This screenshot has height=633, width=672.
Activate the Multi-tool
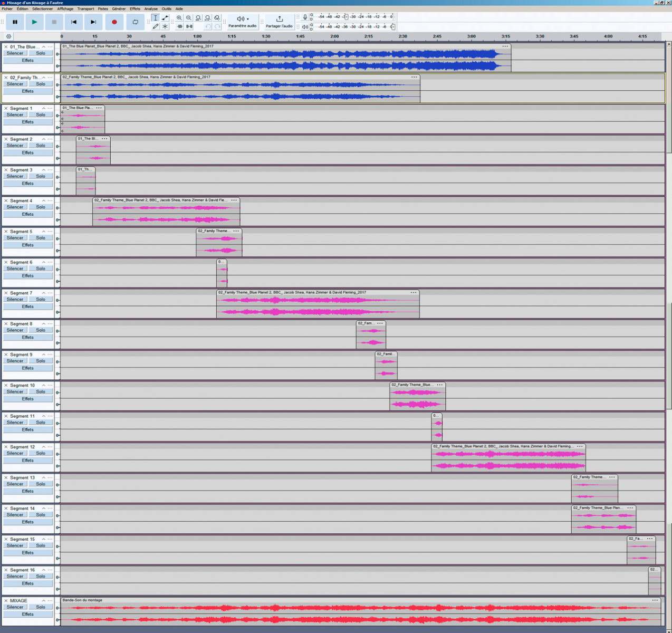(x=165, y=26)
